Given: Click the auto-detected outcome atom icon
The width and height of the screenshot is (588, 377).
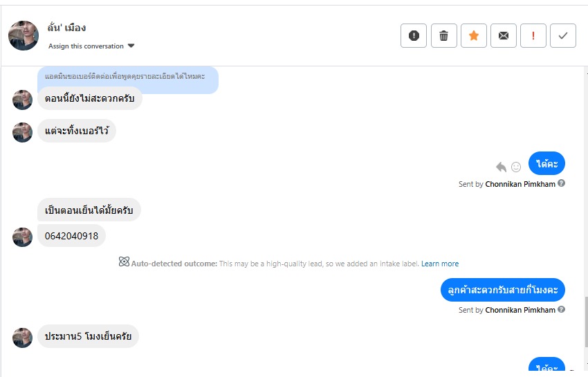Looking at the screenshot, I should (x=124, y=262).
